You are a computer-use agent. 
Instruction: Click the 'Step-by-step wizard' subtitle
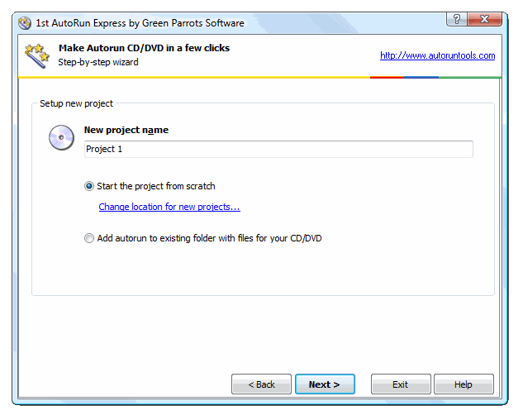point(98,62)
